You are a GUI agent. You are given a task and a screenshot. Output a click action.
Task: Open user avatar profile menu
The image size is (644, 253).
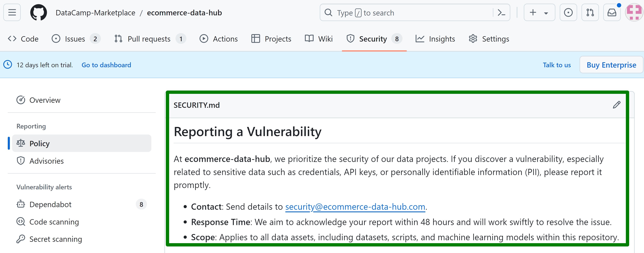pyautogui.click(x=634, y=12)
